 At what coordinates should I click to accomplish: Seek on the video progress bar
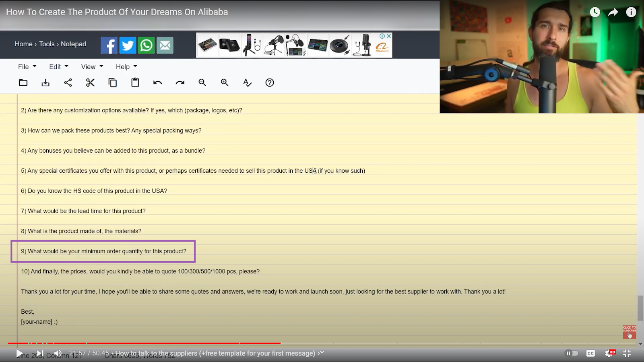coord(322,343)
